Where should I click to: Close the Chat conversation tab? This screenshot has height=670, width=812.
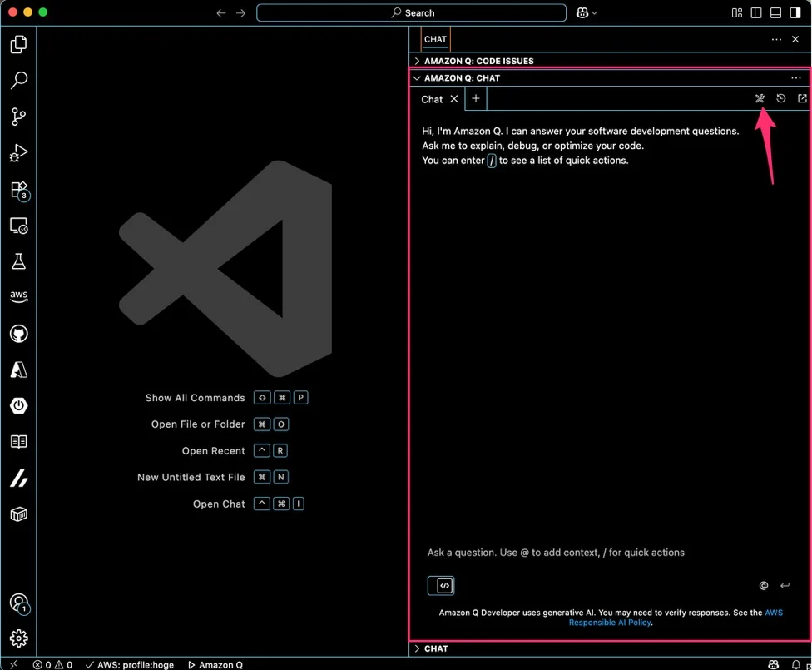[x=454, y=98]
